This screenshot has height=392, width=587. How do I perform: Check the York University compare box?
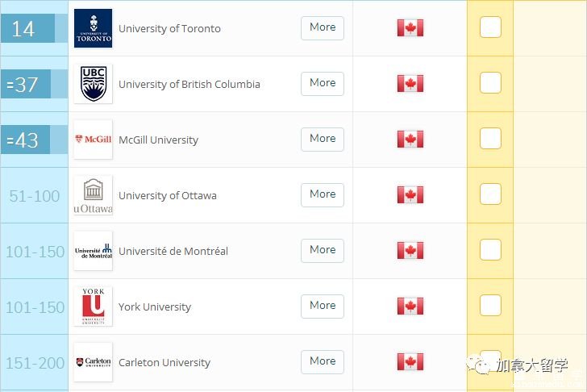490,305
